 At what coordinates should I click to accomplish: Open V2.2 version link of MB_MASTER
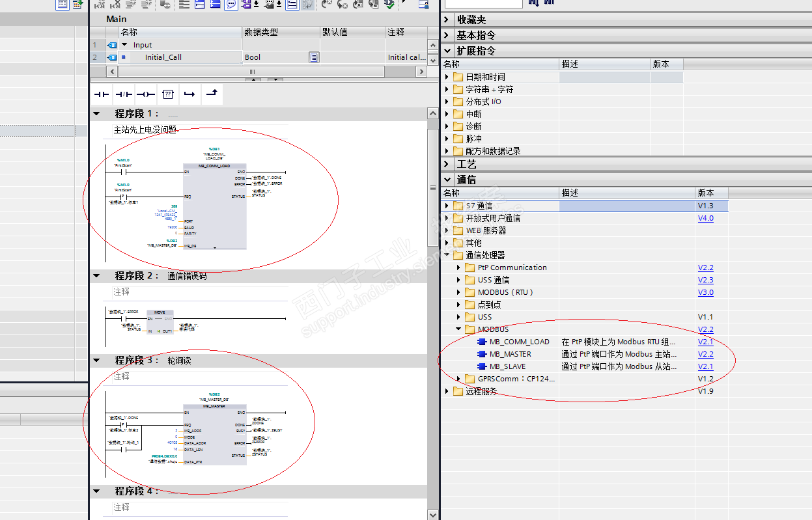(x=706, y=354)
